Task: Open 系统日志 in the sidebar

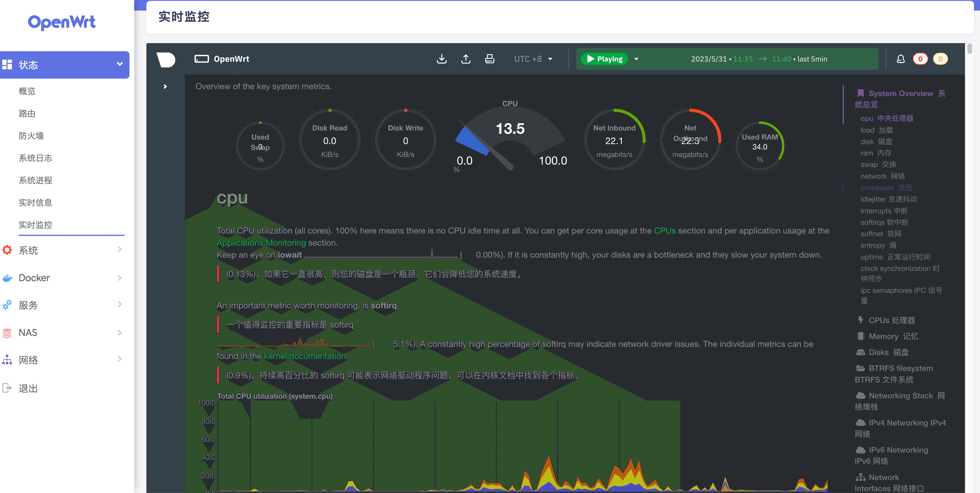Action: pos(35,158)
